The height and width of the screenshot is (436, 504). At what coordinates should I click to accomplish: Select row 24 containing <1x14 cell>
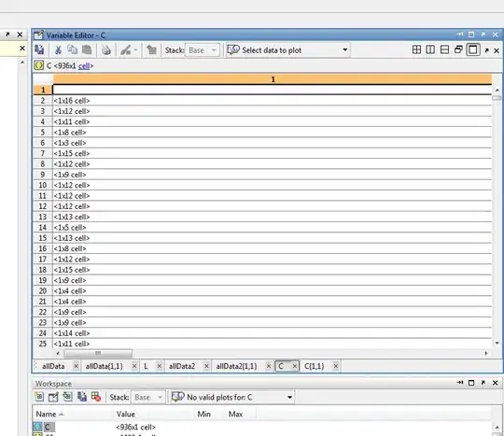click(x=272, y=333)
